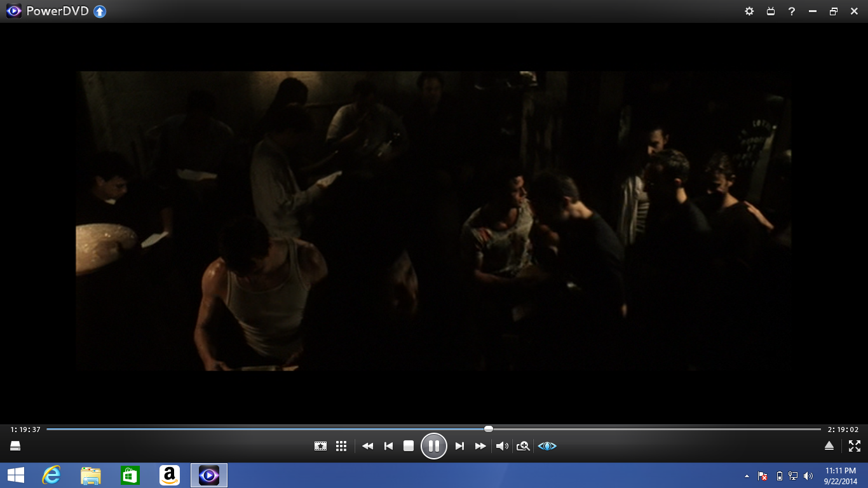Viewport: 868px width, 488px height.
Task: Rewind the movie
Action: [367, 446]
